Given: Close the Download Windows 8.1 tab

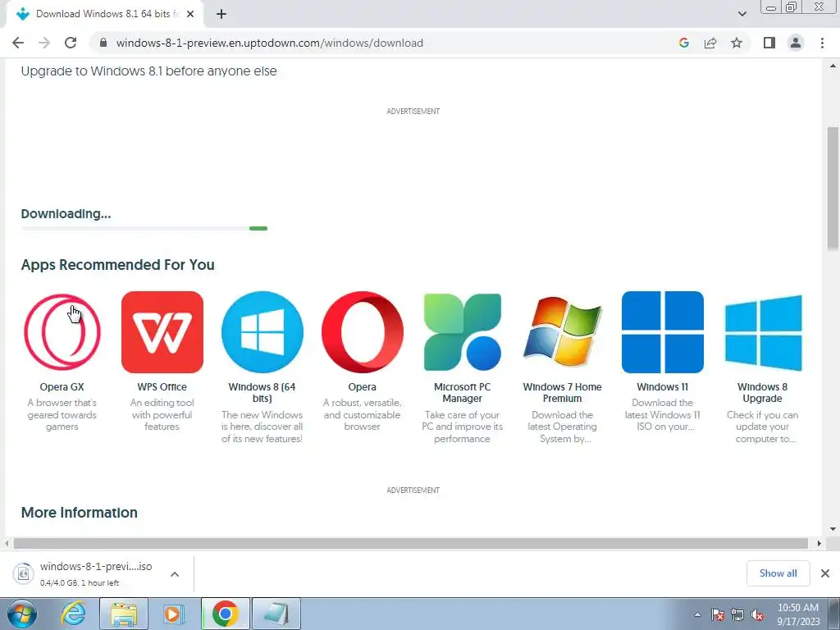Looking at the screenshot, I should pos(190,14).
